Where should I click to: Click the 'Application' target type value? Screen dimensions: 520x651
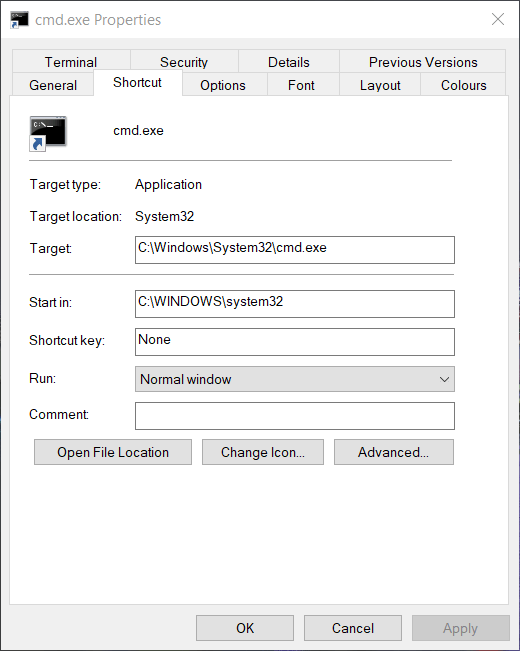(168, 184)
